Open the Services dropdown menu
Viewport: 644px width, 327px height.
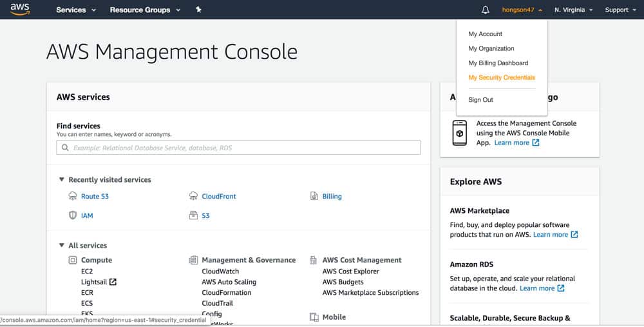click(75, 10)
